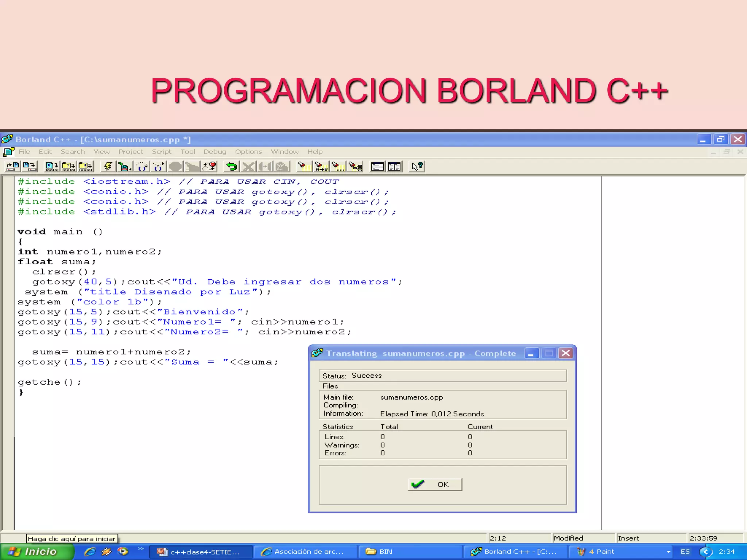This screenshot has height=560, width=747.
Task: Click the Run to cursor icon
Action: pyautogui.click(x=125, y=167)
